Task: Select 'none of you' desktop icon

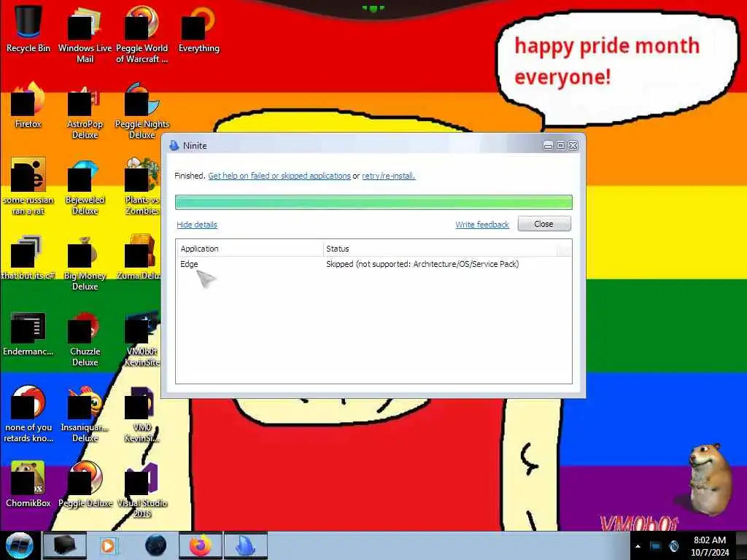Action: click(28, 413)
